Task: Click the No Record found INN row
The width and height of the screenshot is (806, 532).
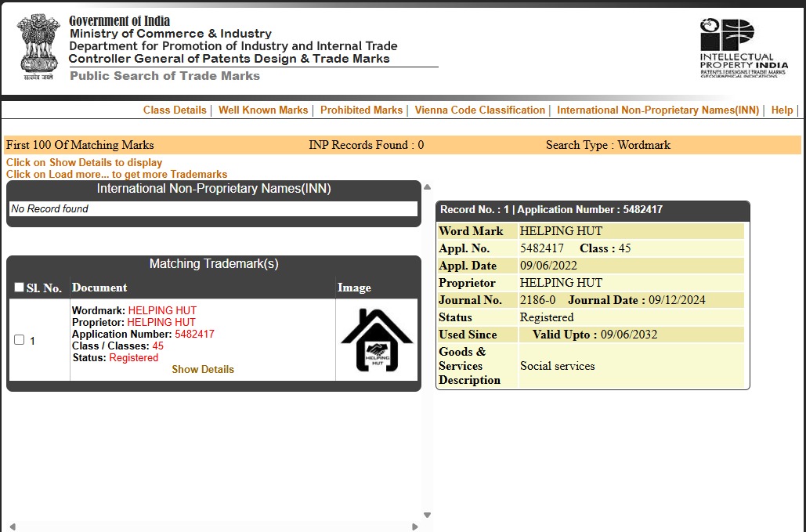Action: pyautogui.click(x=213, y=208)
